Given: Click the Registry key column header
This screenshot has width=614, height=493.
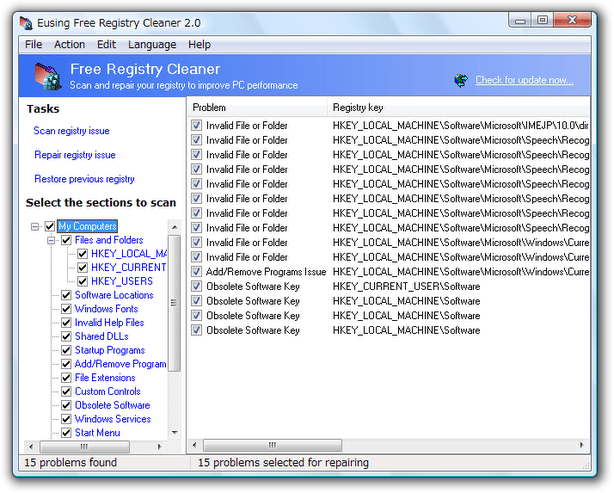Looking at the screenshot, I should [x=459, y=107].
